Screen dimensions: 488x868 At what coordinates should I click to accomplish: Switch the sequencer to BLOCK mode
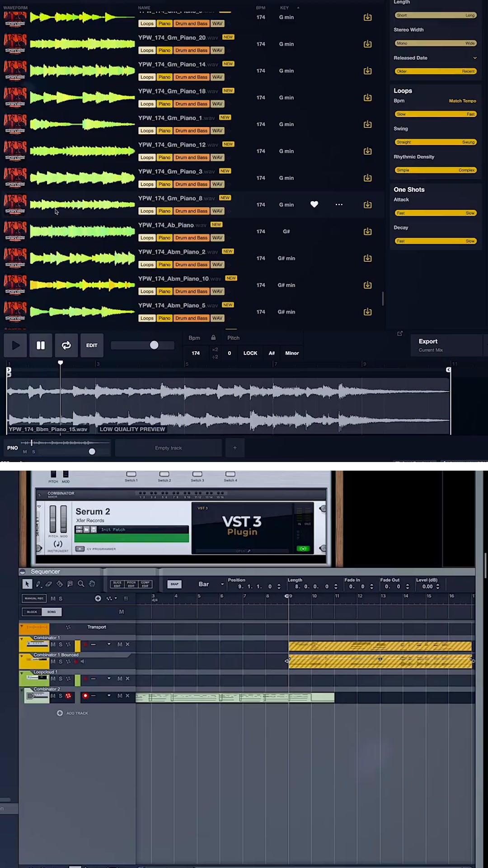pos(32,612)
